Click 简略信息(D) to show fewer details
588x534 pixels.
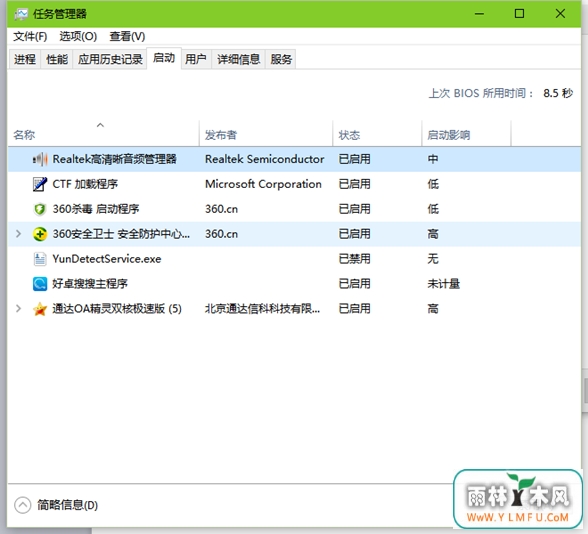coord(67,505)
